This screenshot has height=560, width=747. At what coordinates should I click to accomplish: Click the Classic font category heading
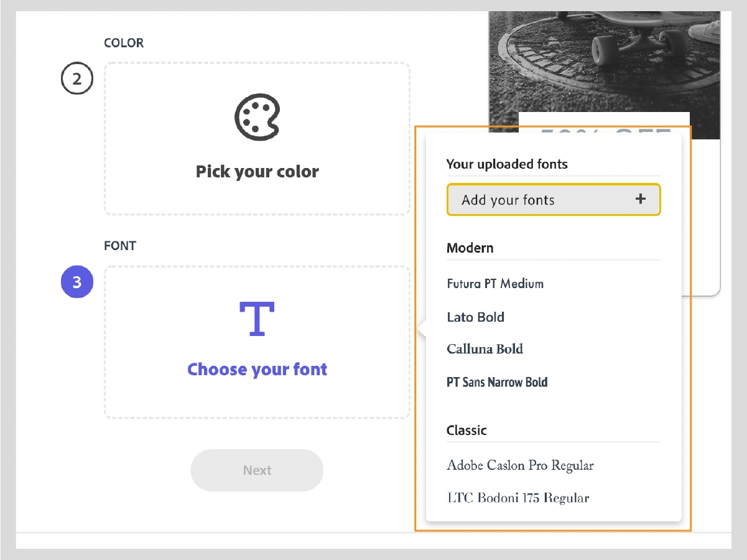pyautogui.click(x=466, y=430)
